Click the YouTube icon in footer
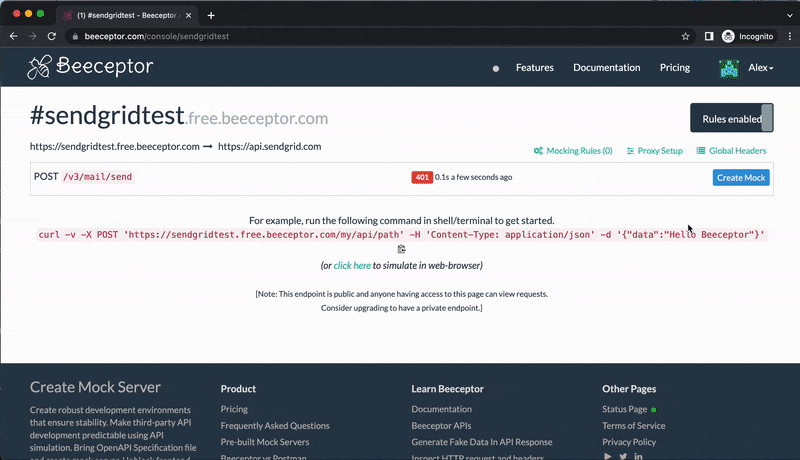The image size is (800, 460). click(607, 456)
